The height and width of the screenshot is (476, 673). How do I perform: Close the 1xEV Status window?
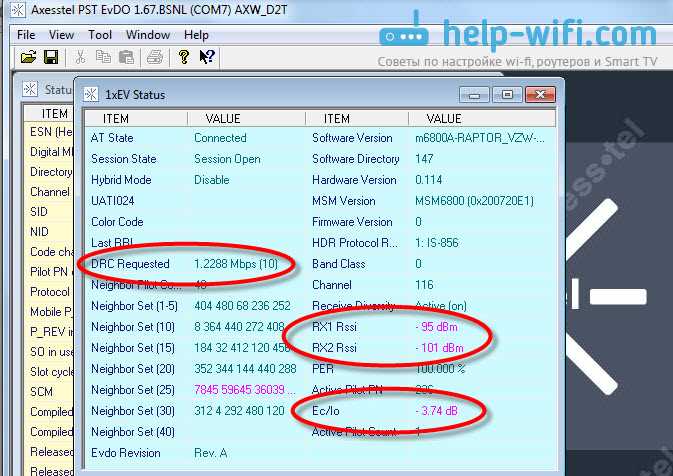pos(540,94)
